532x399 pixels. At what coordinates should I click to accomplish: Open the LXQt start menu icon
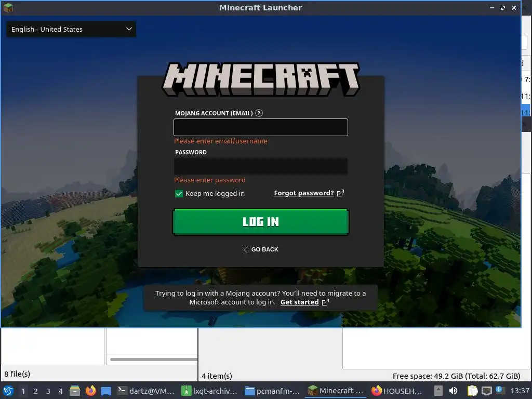pos(8,391)
